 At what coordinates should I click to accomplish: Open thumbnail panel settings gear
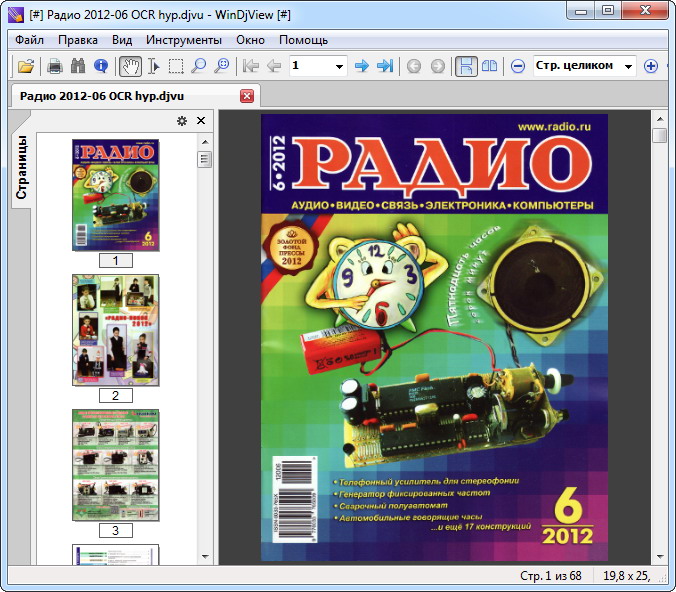(182, 121)
